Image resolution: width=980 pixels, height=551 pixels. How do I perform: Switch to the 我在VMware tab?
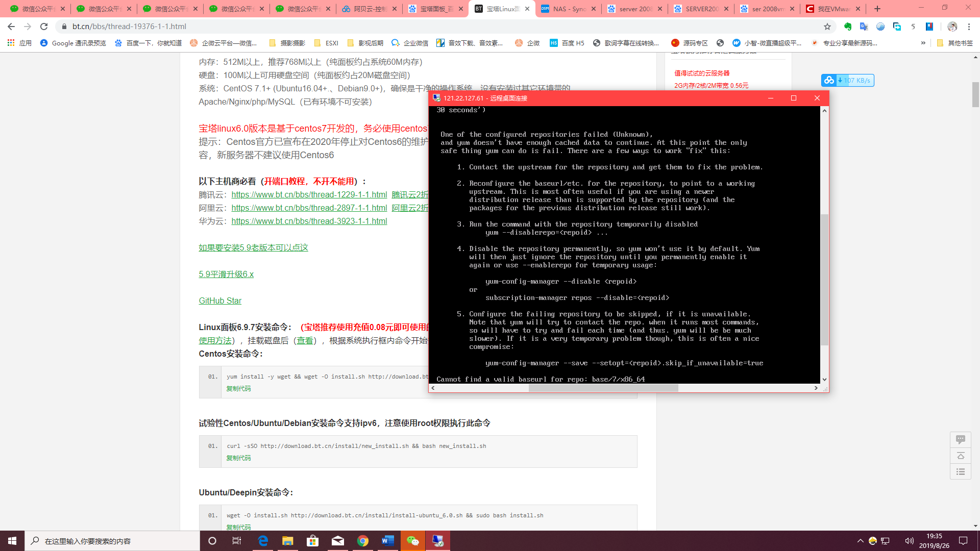click(x=834, y=9)
